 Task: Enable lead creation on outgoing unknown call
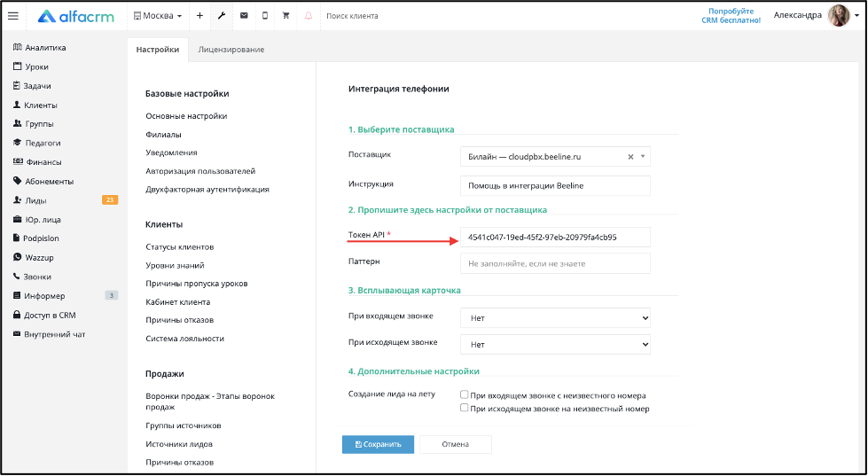pos(465,408)
